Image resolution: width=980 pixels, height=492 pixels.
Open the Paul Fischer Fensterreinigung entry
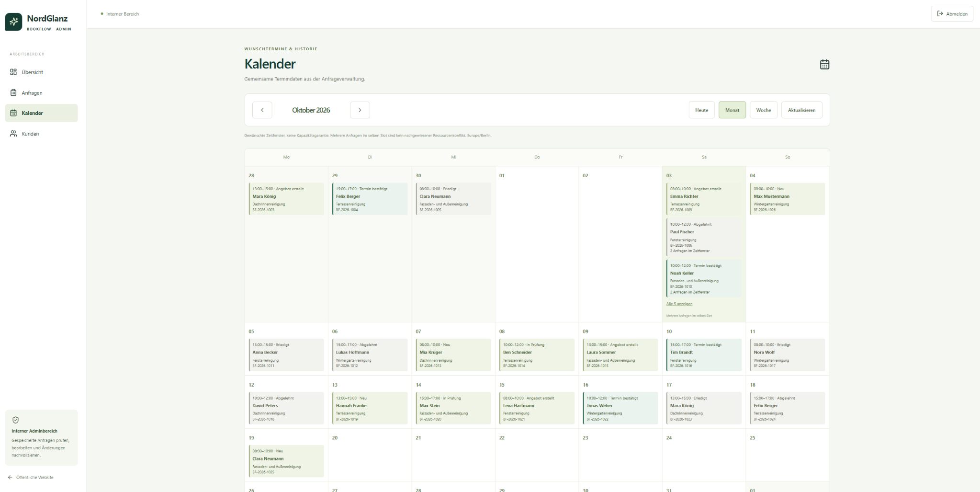[x=704, y=237]
